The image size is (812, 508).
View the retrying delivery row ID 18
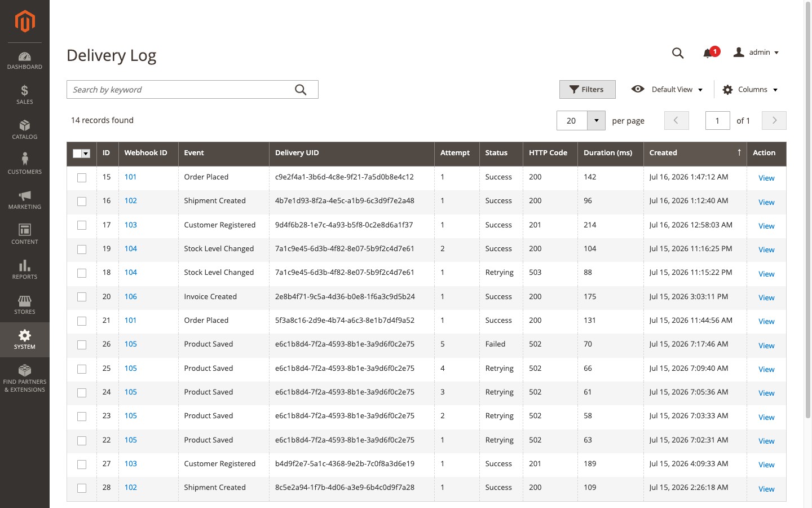(766, 274)
